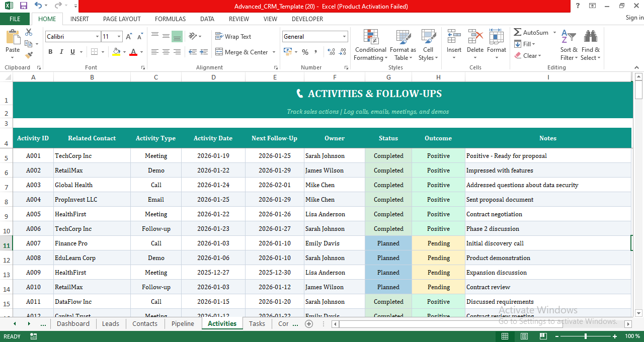Click Zoom Out minus button
Screen dimensions: 644x342
point(556,336)
